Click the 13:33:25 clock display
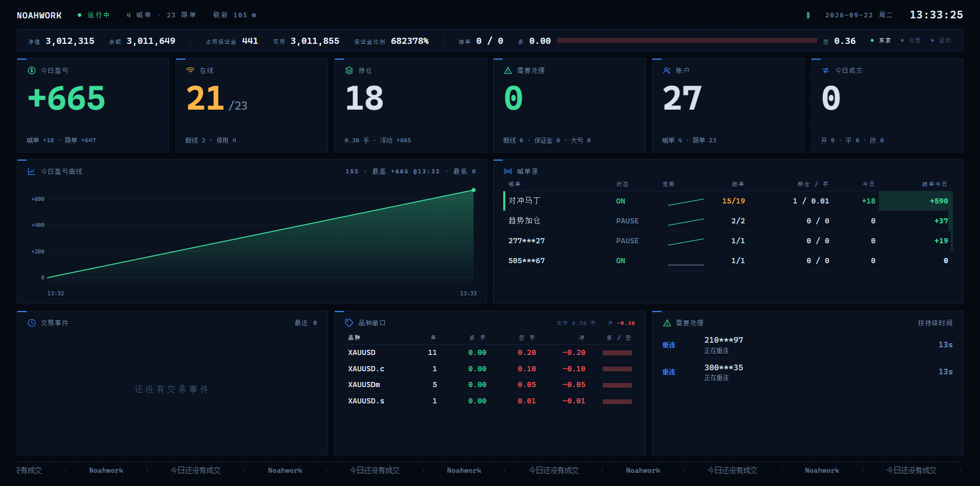 tap(936, 15)
